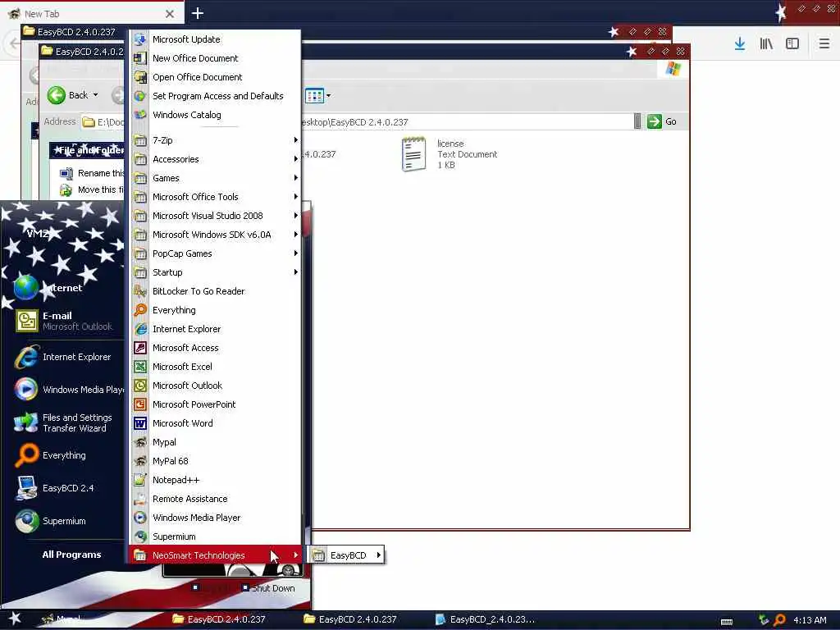Click EasyBCD_2.4.0.23... taskbar button
Screen dimensions: 840x630
[x=486, y=619]
